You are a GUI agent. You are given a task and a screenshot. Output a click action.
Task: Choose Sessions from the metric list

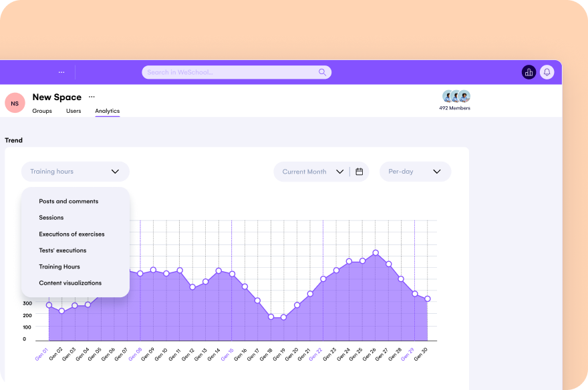51,218
